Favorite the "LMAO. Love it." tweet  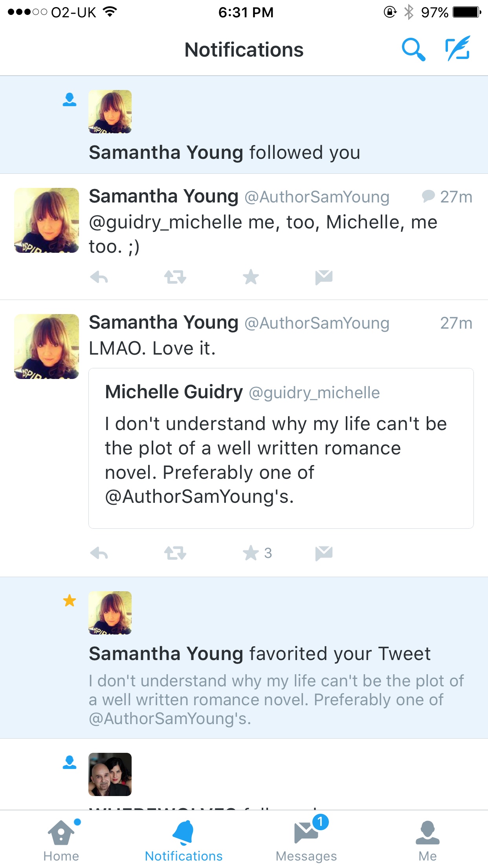251,554
